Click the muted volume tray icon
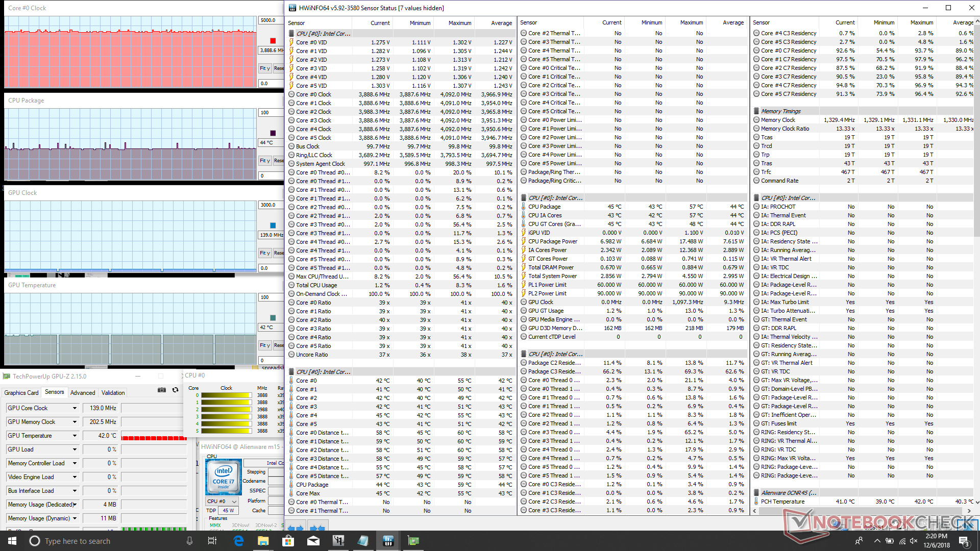The height and width of the screenshot is (551, 980). [914, 541]
